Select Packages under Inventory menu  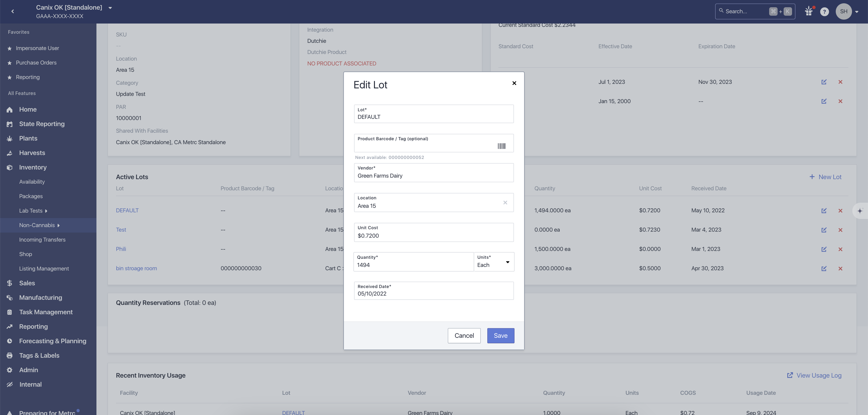[31, 196]
